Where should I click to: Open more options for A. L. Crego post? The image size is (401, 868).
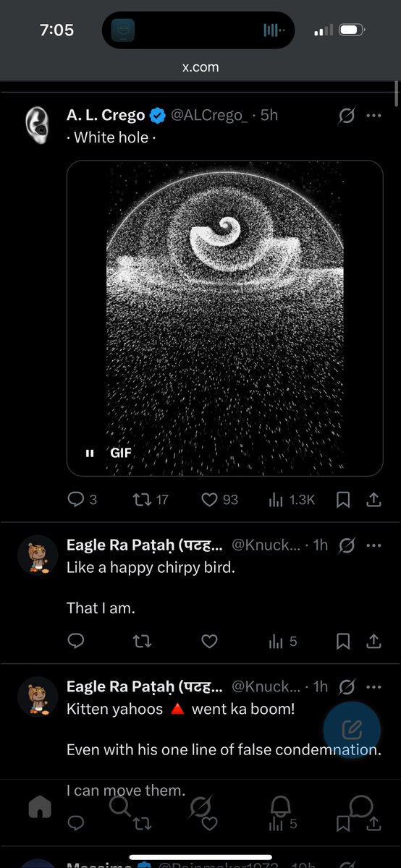click(373, 116)
